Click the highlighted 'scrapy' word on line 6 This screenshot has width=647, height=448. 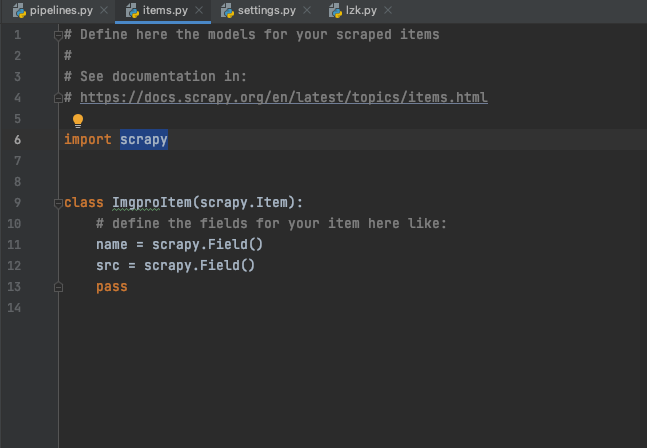[x=144, y=139]
